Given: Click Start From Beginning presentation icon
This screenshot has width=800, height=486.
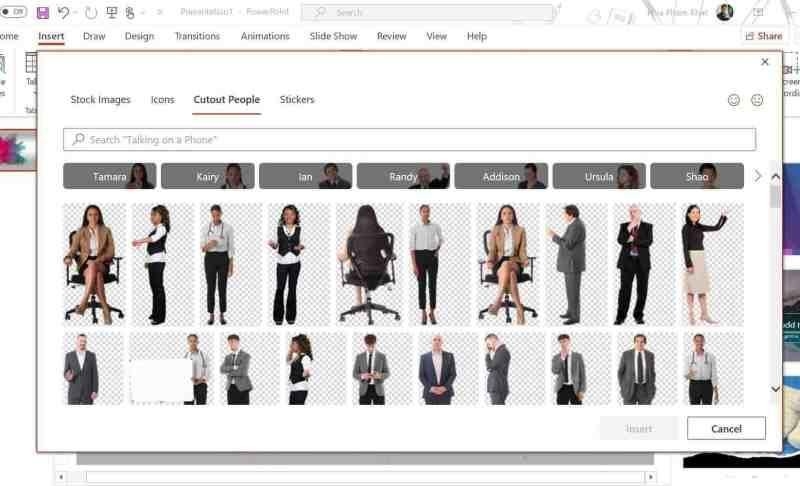Looking at the screenshot, I should pos(111,13).
